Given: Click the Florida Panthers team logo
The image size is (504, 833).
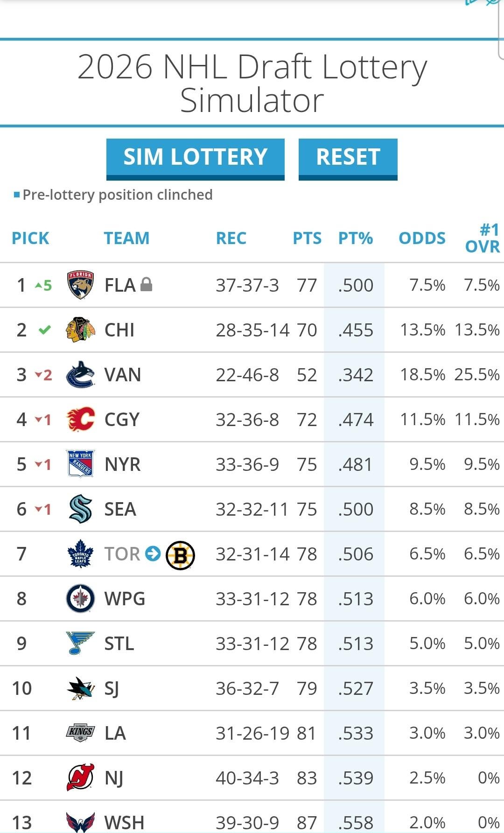Looking at the screenshot, I should tap(80, 285).
